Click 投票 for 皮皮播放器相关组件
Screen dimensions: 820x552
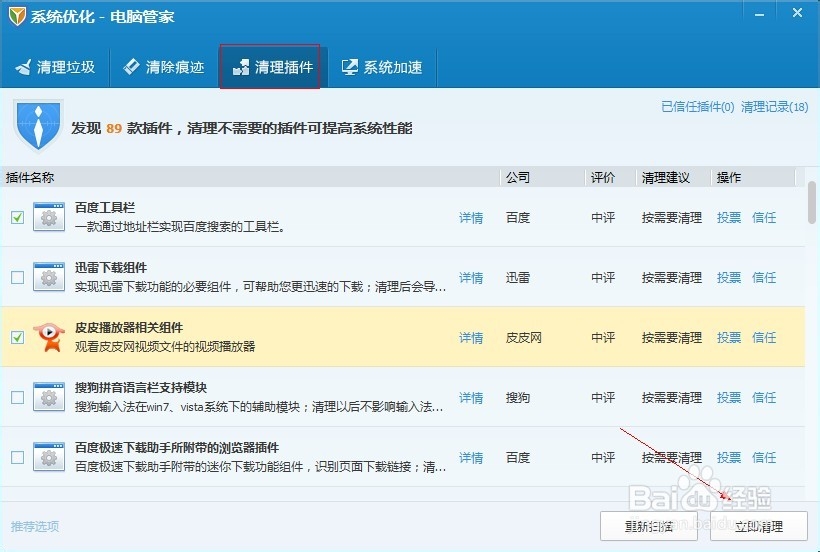click(x=728, y=338)
